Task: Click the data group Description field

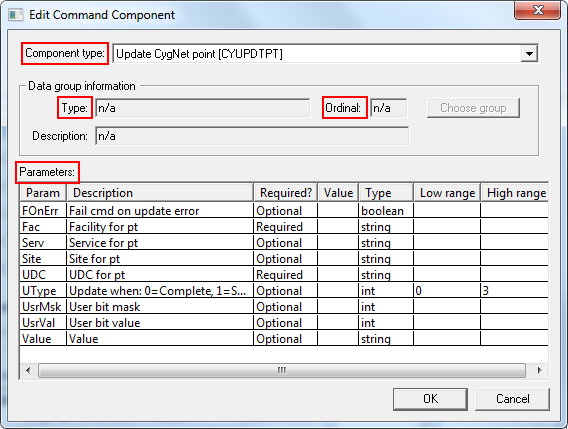Action: pyautogui.click(x=252, y=136)
